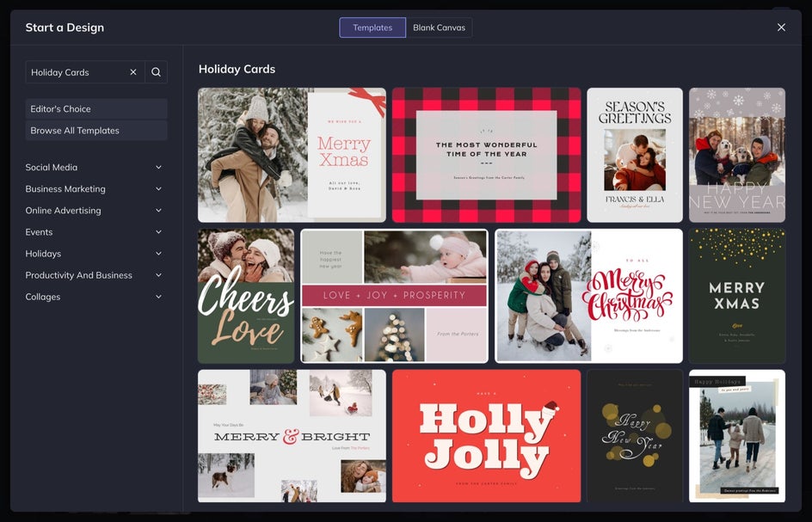Image resolution: width=812 pixels, height=522 pixels.
Task: Choose the Happy Holidays family walking template
Action: click(737, 435)
